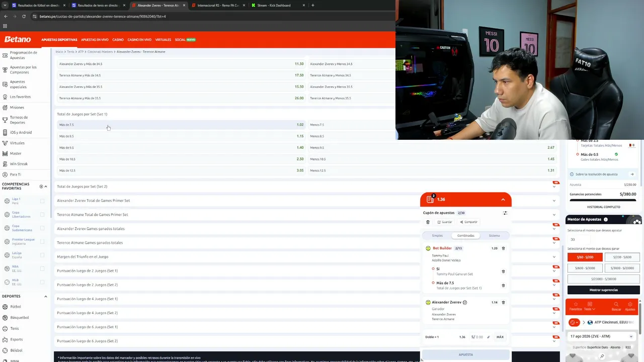Image resolution: width=644 pixels, height=362 pixels.
Task: Remove 'Tommy Paul Gana un Set' selection
Action: (x=503, y=271)
